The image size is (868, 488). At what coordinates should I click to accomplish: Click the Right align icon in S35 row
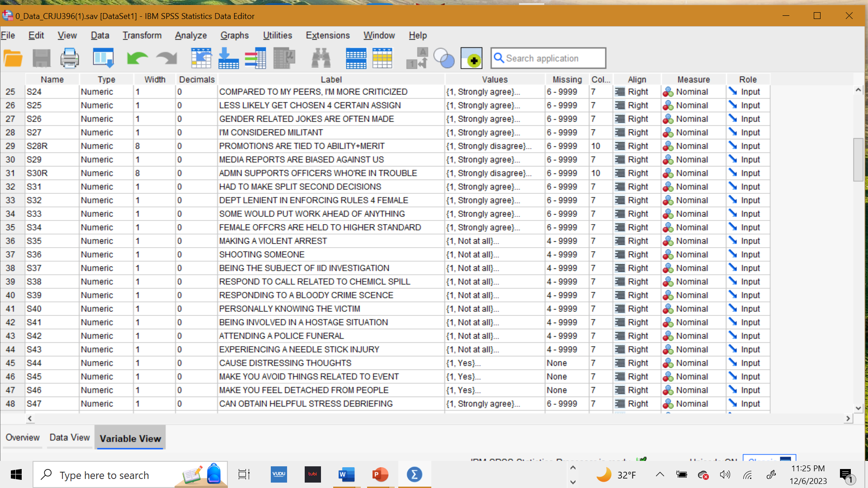point(620,241)
